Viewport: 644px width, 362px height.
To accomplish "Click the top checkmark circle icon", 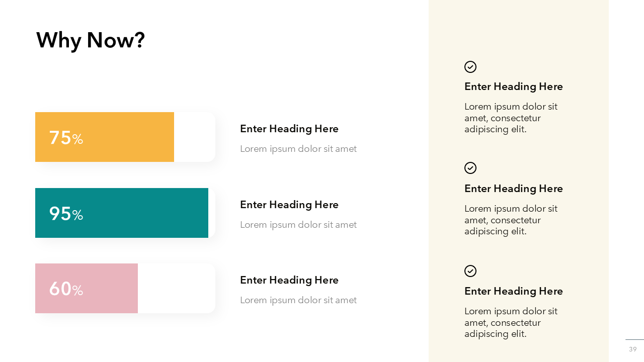I will point(470,67).
